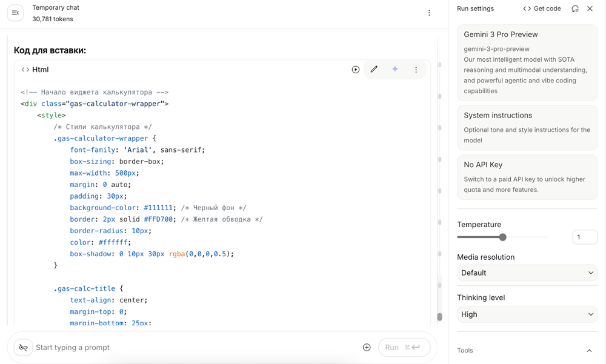Add media with plus icon in prompt
The image size is (606, 364).
pyautogui.click(x=367, y=348)
